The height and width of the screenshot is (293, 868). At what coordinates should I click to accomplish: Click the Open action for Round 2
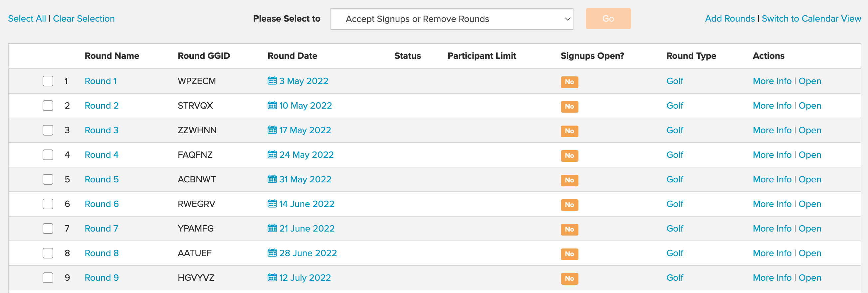click(x=810, y=106)
